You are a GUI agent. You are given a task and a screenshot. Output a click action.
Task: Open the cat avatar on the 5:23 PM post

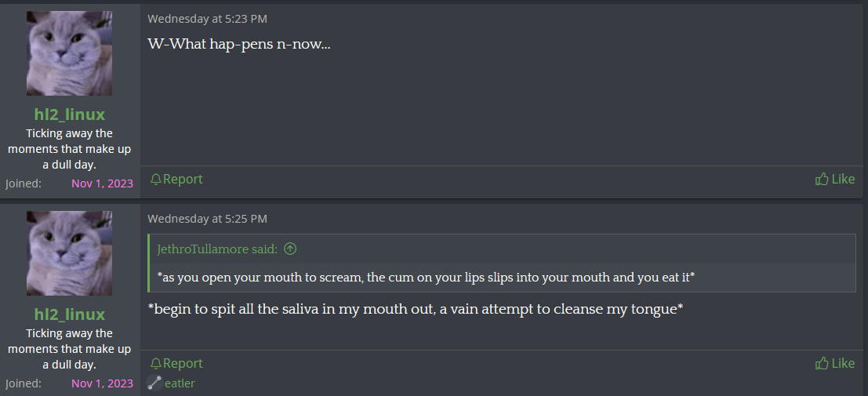point(69,53)
